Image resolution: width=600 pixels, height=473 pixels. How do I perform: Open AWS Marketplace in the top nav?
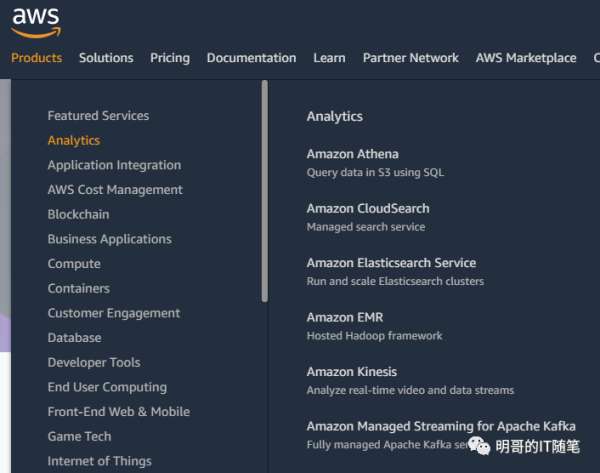(526, 58)
